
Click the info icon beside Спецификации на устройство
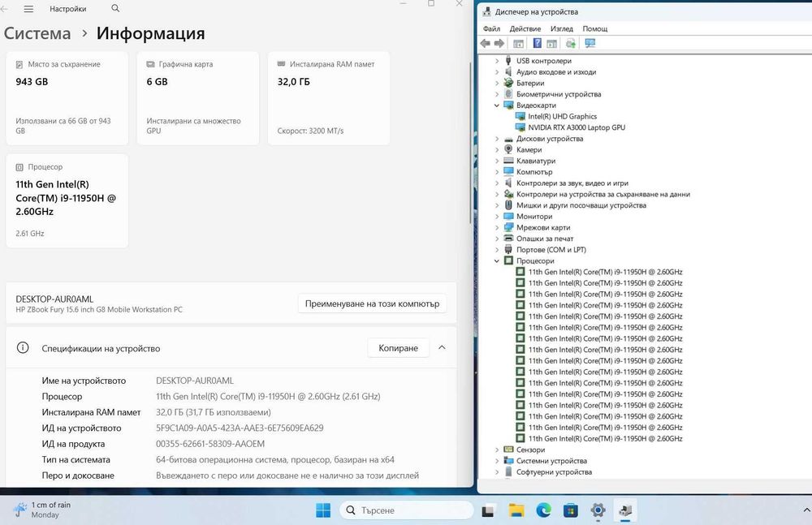coord(23,348)
